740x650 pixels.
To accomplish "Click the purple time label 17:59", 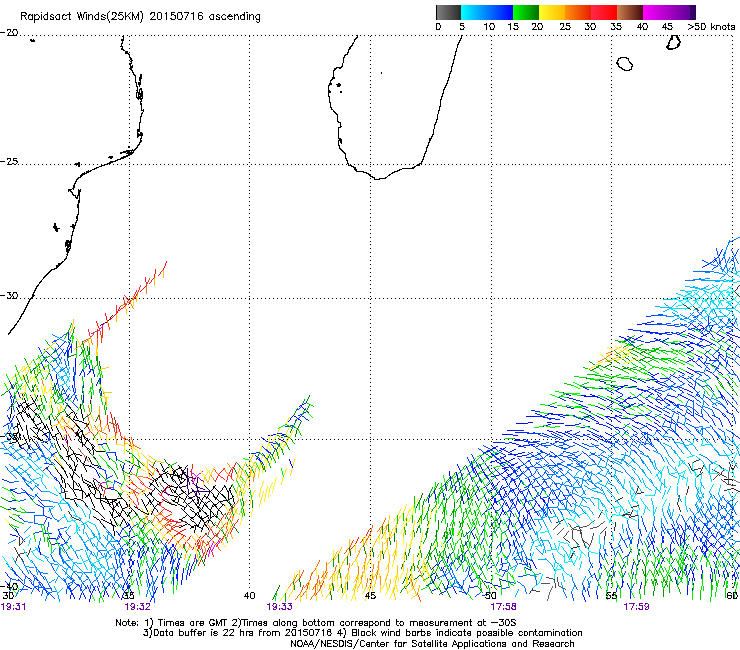I will (636, 607).
